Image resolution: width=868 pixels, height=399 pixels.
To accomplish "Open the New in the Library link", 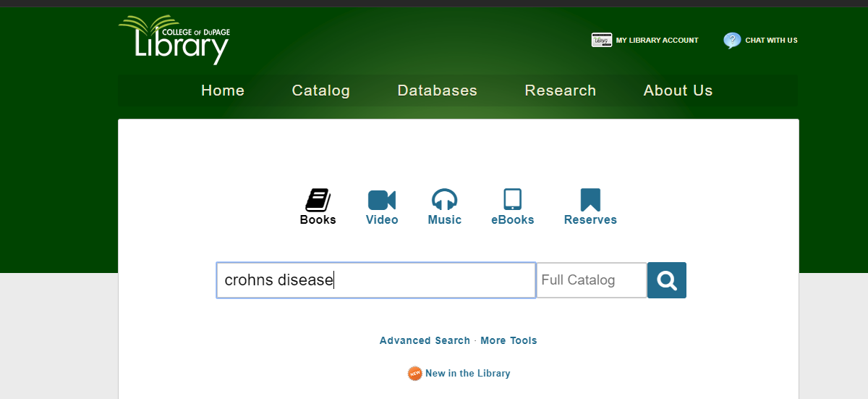I will (x=467, y=374).
